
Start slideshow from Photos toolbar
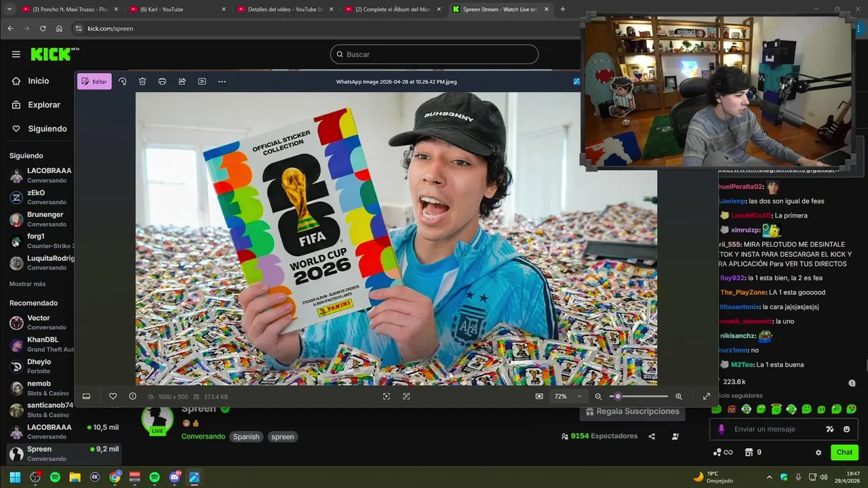(x=202, y=81)
